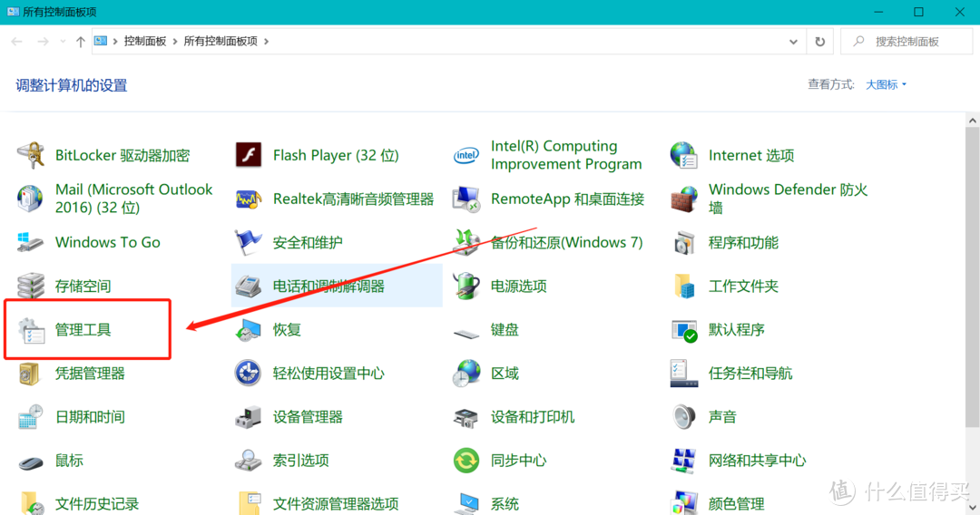The height and width of the screenshot is (515, 980).
Task: Refresh the control panel view
Action: (820, 42)
